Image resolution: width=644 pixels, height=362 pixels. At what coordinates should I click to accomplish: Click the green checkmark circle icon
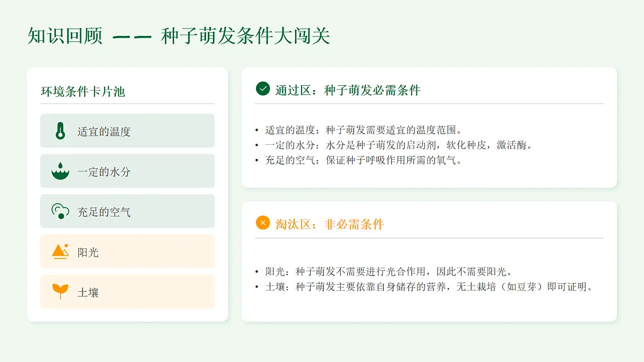click(262, 88)
